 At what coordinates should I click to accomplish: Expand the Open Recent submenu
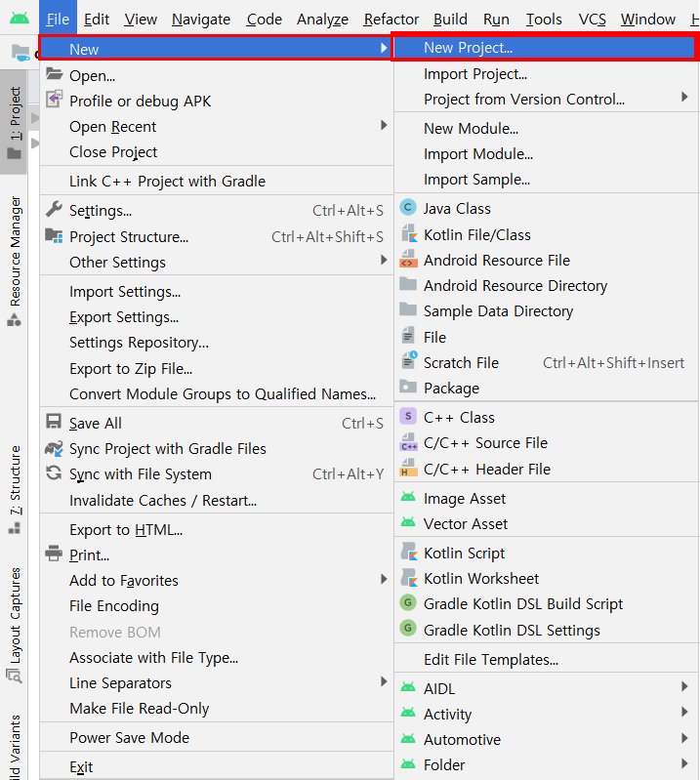(384, 125)
